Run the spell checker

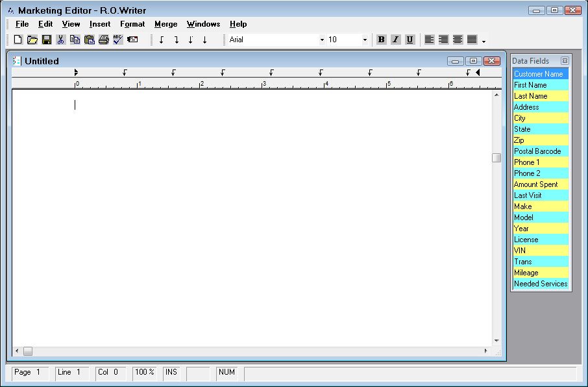(x=118, y=39)
